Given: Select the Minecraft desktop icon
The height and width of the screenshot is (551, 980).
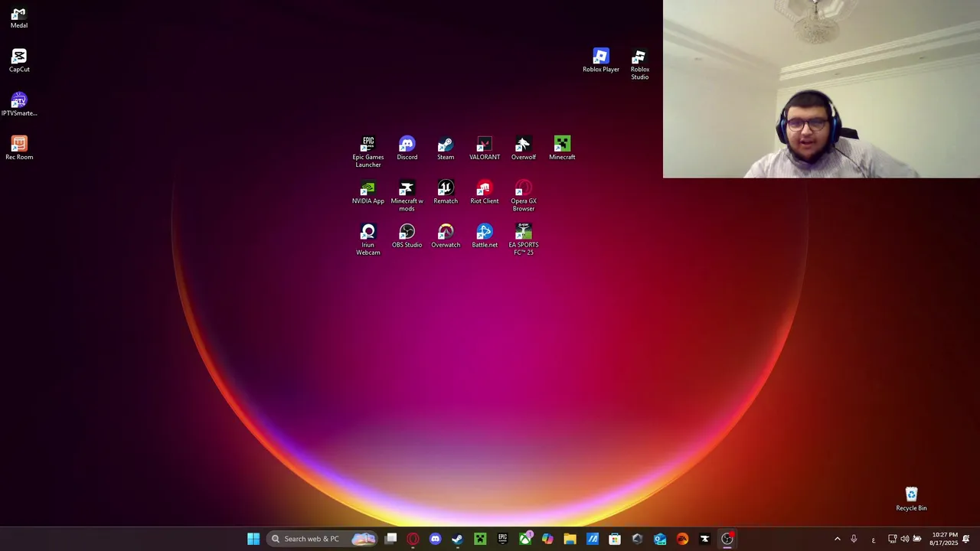Looking at the screenshot, I should [x=562, y=148].
